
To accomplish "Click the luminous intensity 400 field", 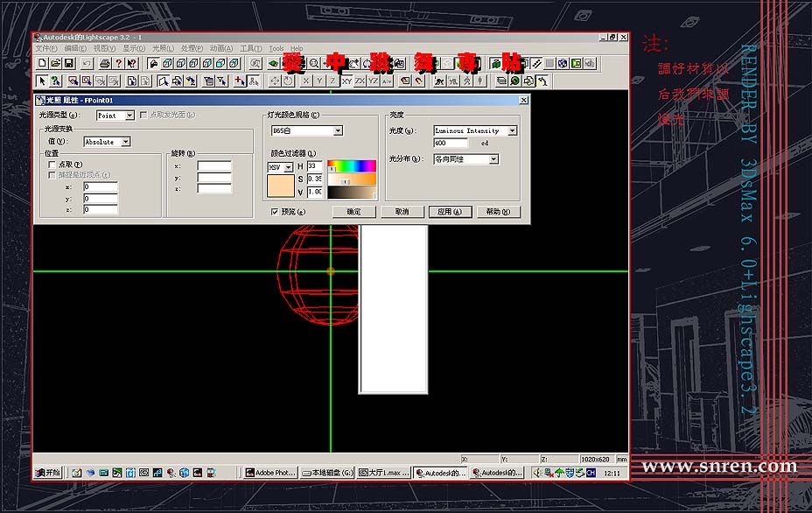I will (x=451, y=143).
